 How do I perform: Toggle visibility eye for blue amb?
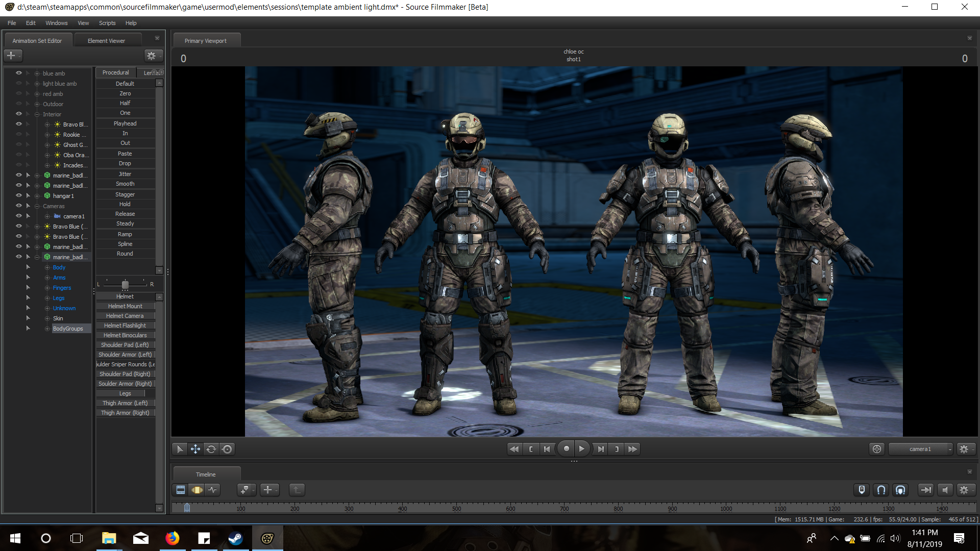19,73
